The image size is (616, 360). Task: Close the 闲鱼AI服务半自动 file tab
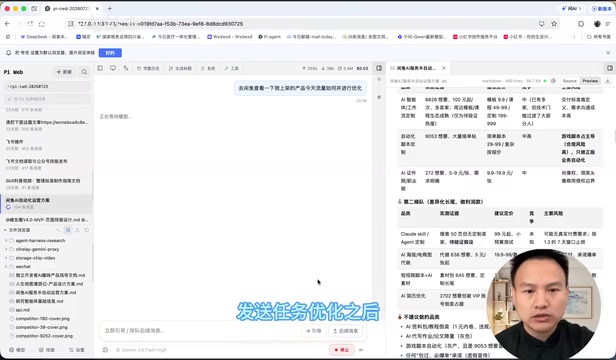pos(444,68)
